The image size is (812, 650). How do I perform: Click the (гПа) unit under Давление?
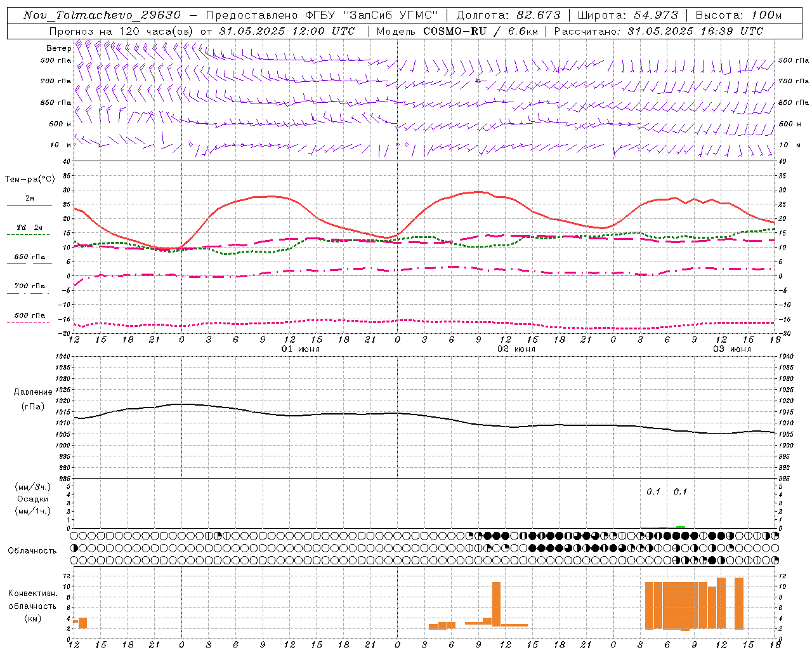click(33, 406)
